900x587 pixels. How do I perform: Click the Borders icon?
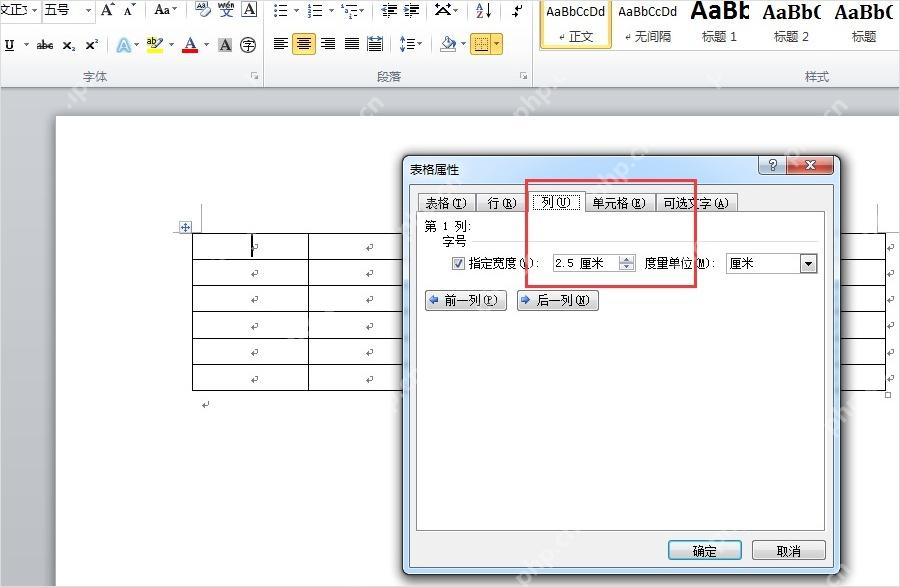coord(481,44)
